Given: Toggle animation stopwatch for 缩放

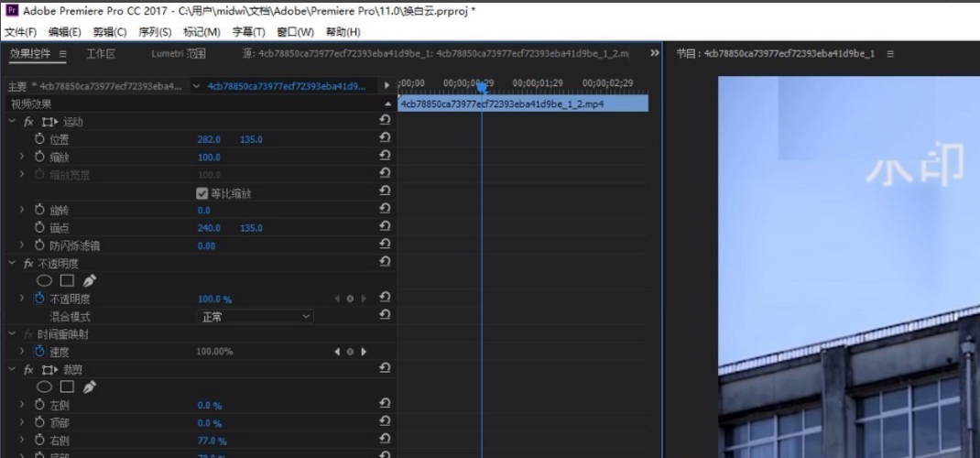Looking at the screenshot, I should [40, 157].
